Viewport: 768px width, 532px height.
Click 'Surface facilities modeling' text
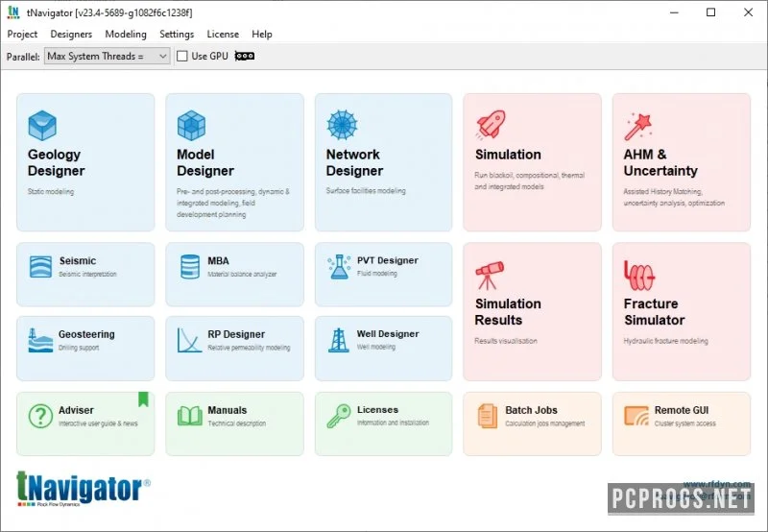[x=366, y=190]
